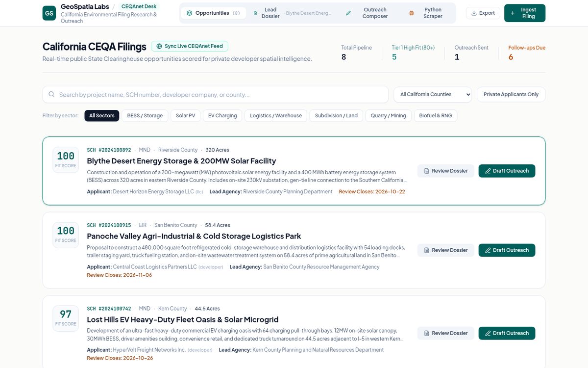Click the document icon on Panoche Review Dossier
588x368 pixels.
click(427, 250)
